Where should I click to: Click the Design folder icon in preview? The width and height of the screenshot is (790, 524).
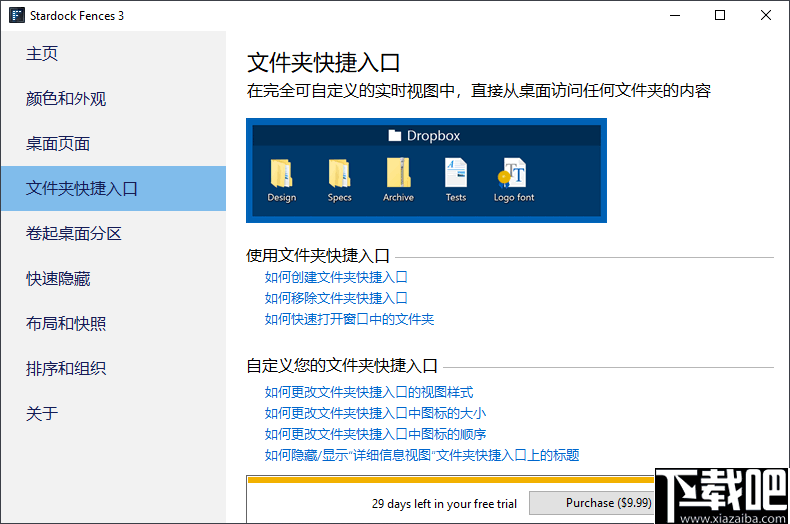click(x=281, y=173)
